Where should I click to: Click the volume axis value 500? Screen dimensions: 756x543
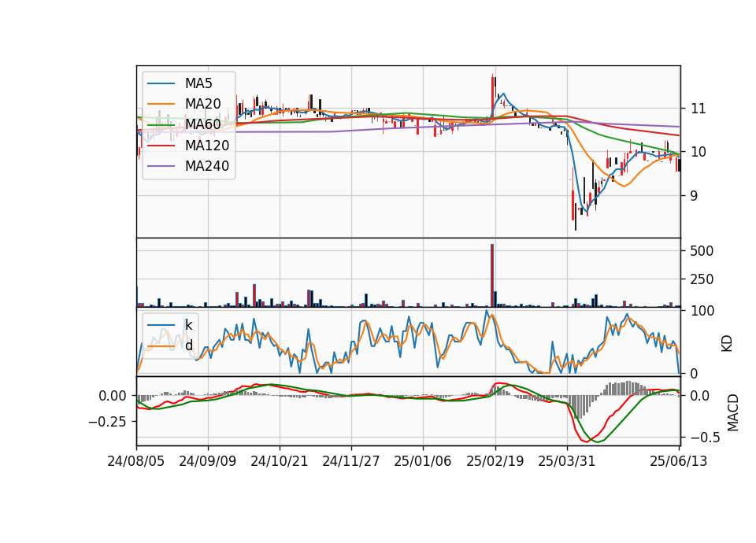tap(702, 251)
